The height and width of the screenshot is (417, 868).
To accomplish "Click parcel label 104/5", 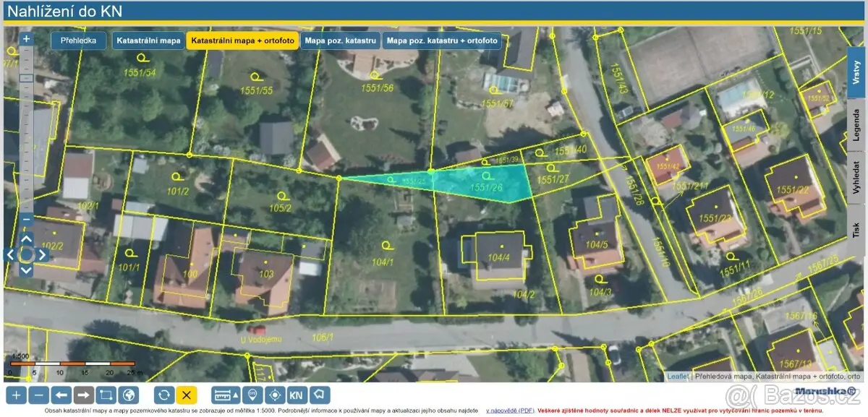I will click(x=597, y=244).
